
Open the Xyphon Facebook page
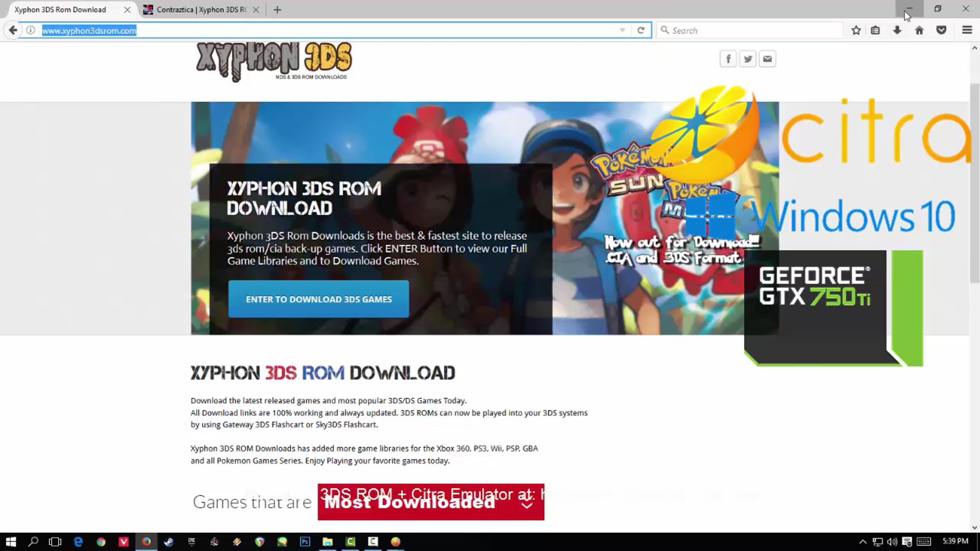coord(728,59)
